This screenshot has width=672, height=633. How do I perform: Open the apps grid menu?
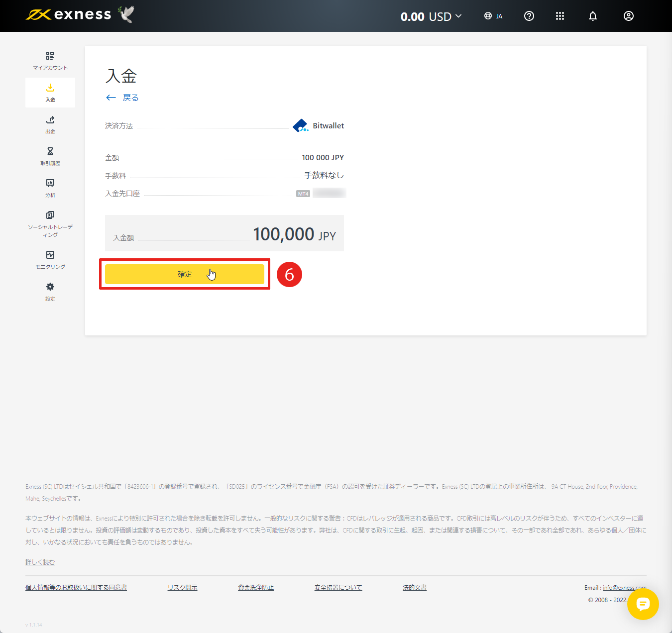[x=560, y=16]
